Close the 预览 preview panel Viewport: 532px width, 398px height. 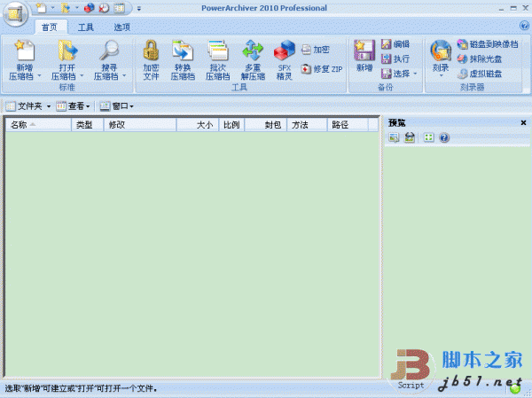point(523,122)
